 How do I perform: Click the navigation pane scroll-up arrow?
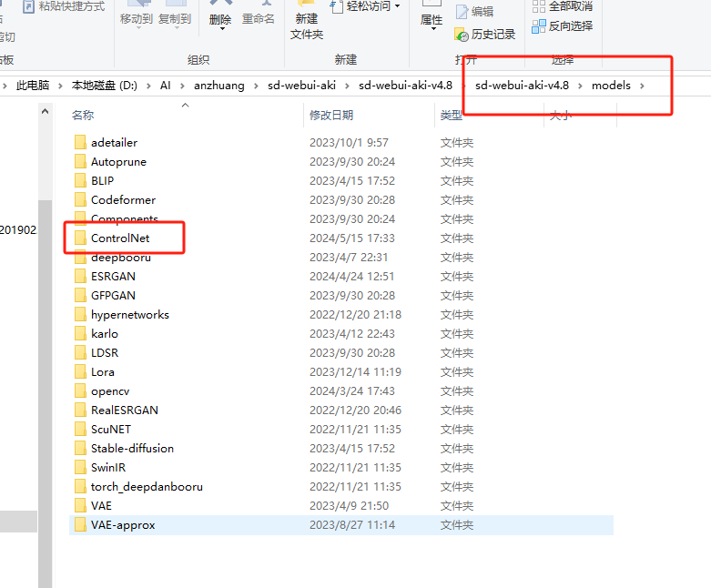[x=45, y=111]
